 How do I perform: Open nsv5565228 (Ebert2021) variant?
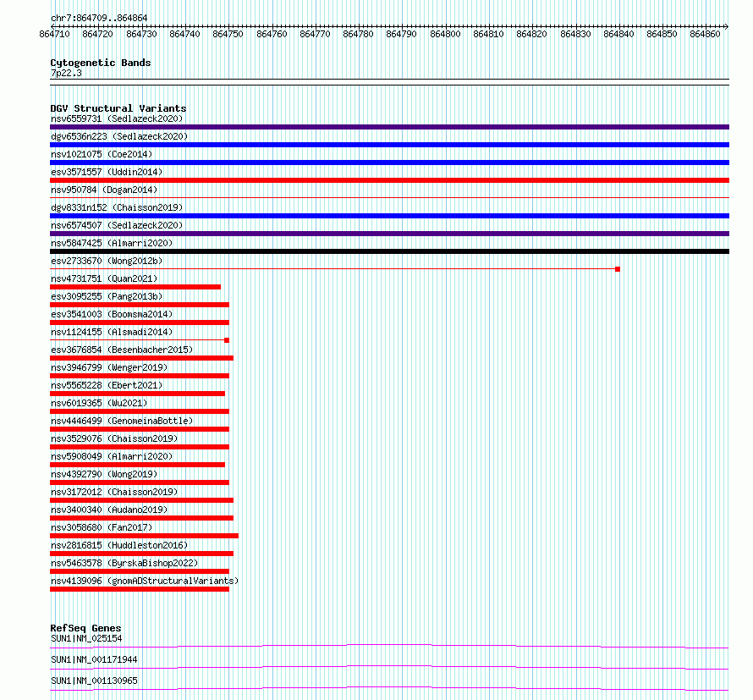[x=107, y=385]
